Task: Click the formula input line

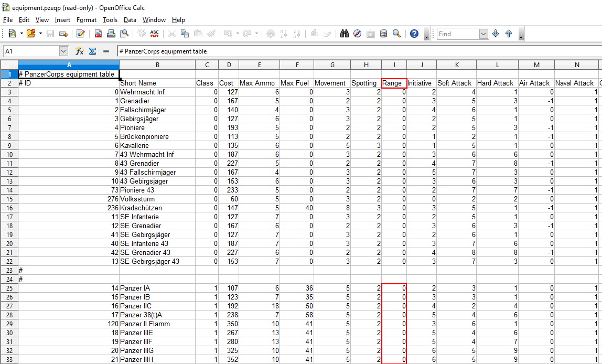Action: coord(359,51)
